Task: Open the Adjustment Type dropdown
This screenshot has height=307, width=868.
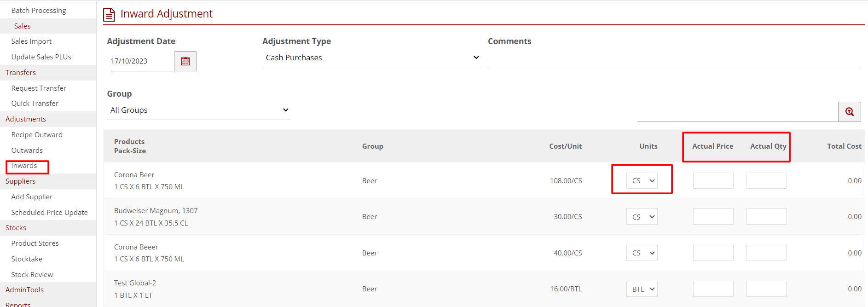Action: (371, 58)
